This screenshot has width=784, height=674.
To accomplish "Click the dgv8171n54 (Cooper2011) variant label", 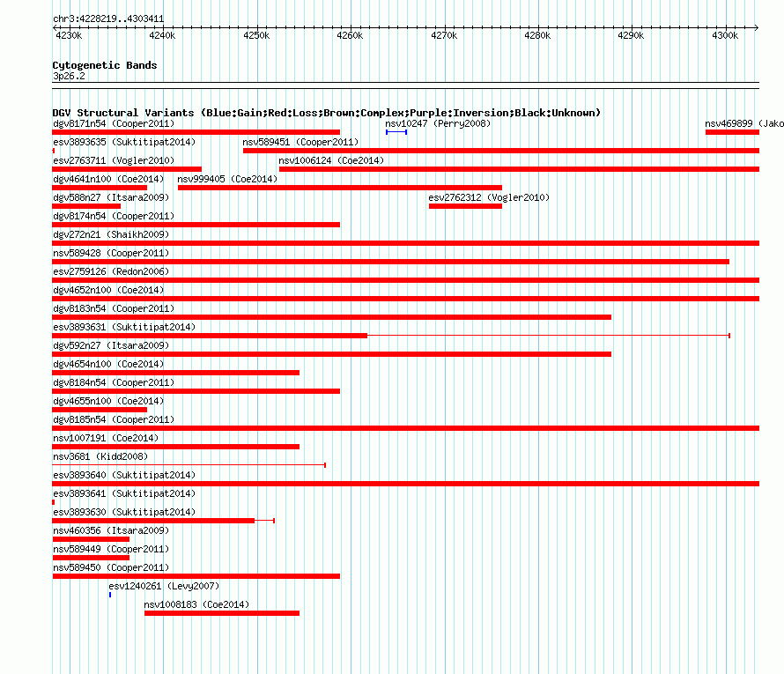I will point(114,123).
